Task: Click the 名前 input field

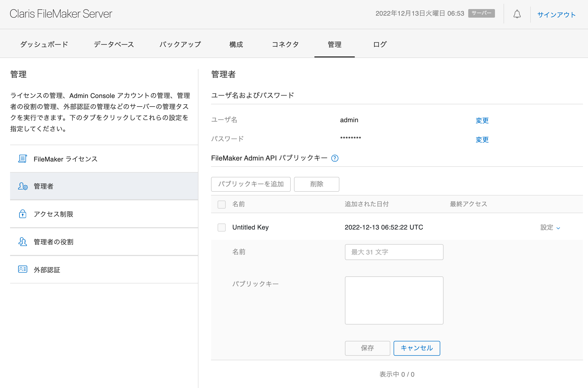Action: pos(394,252)
